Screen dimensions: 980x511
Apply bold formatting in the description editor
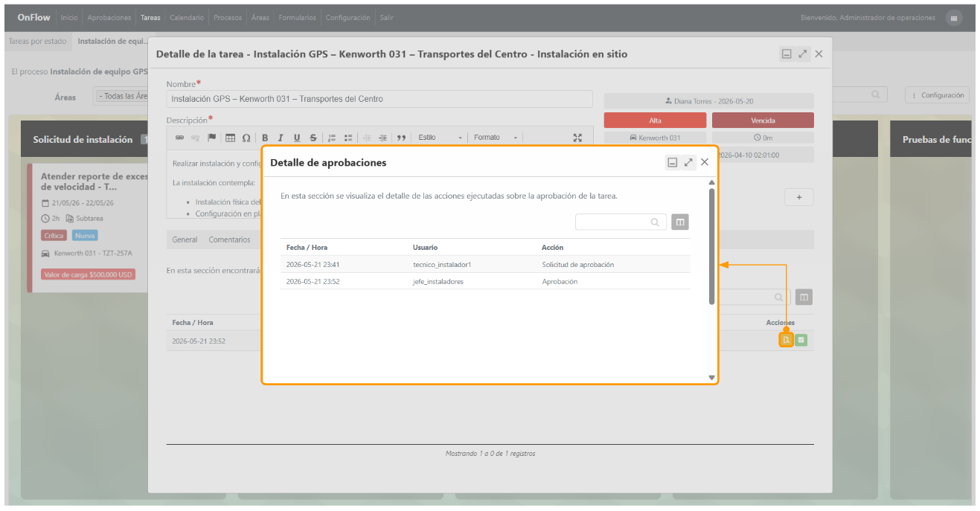(x=265, y=138)
